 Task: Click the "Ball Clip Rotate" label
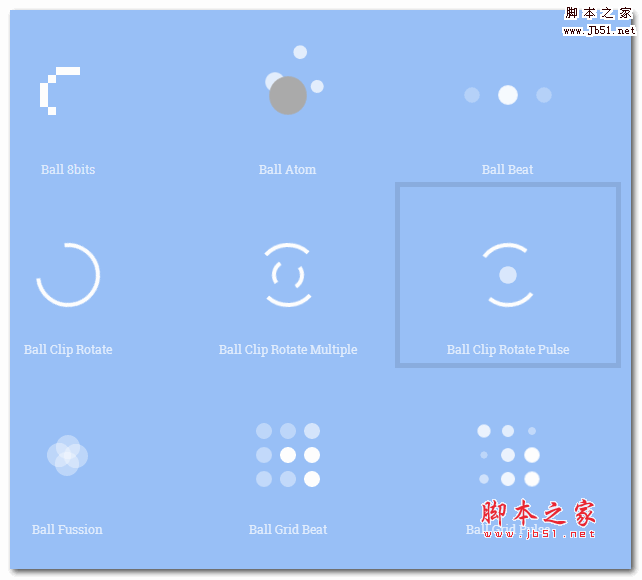[x=68, y=350]
